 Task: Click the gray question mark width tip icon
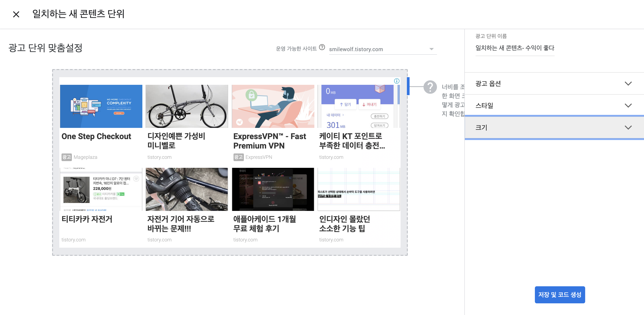point(430,87)
